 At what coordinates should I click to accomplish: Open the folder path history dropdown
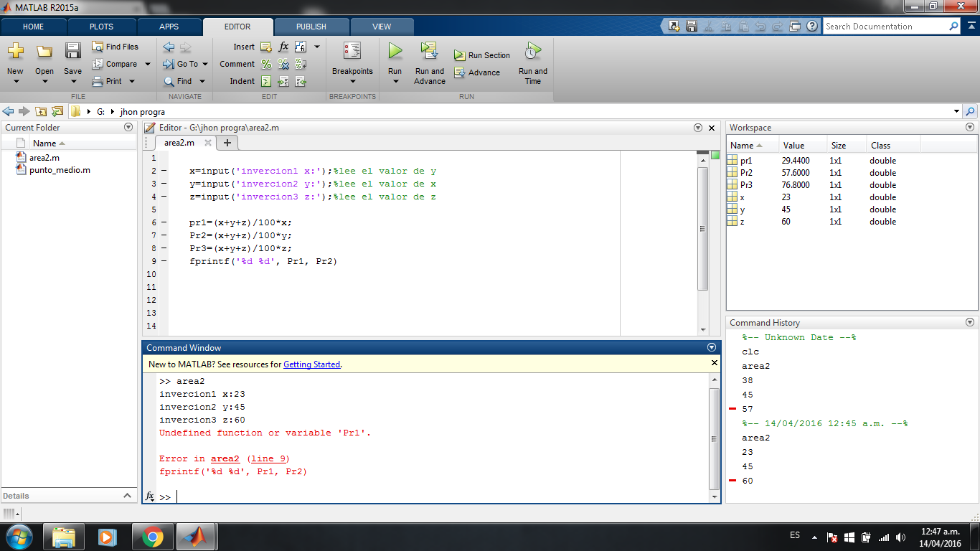pos(956,111)
